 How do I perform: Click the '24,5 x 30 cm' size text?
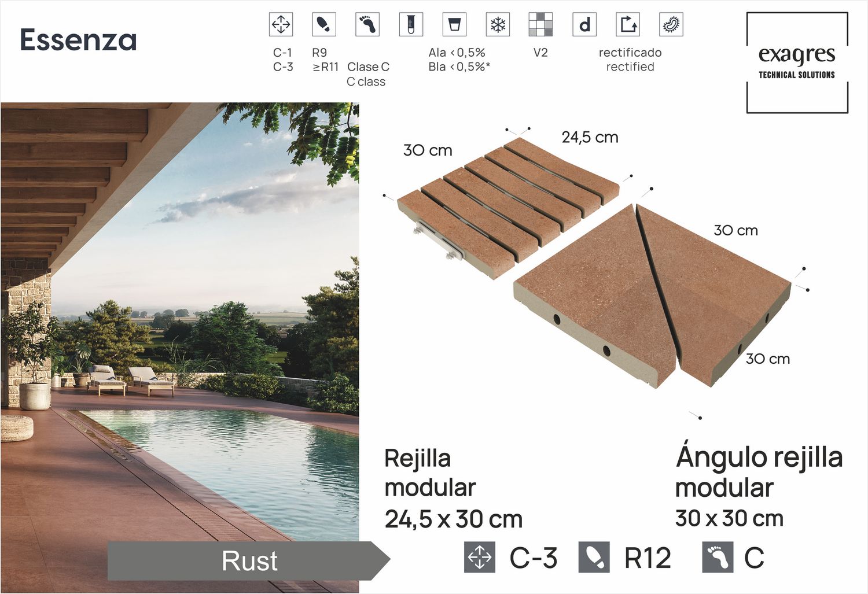(x=454, y=519)
